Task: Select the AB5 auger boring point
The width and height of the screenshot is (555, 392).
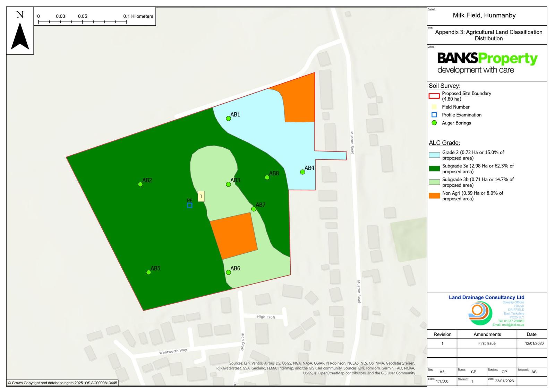Action: coord(148,272)
